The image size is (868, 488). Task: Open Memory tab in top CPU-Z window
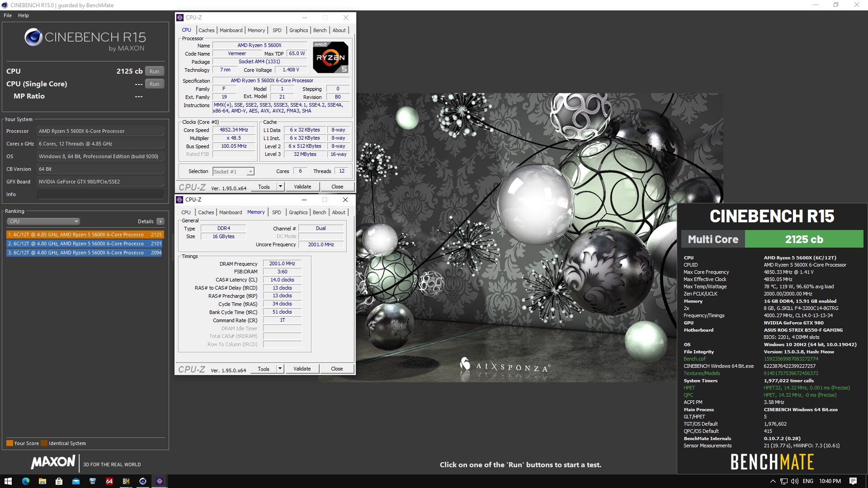pyautogui.click(x=256, y=30)
